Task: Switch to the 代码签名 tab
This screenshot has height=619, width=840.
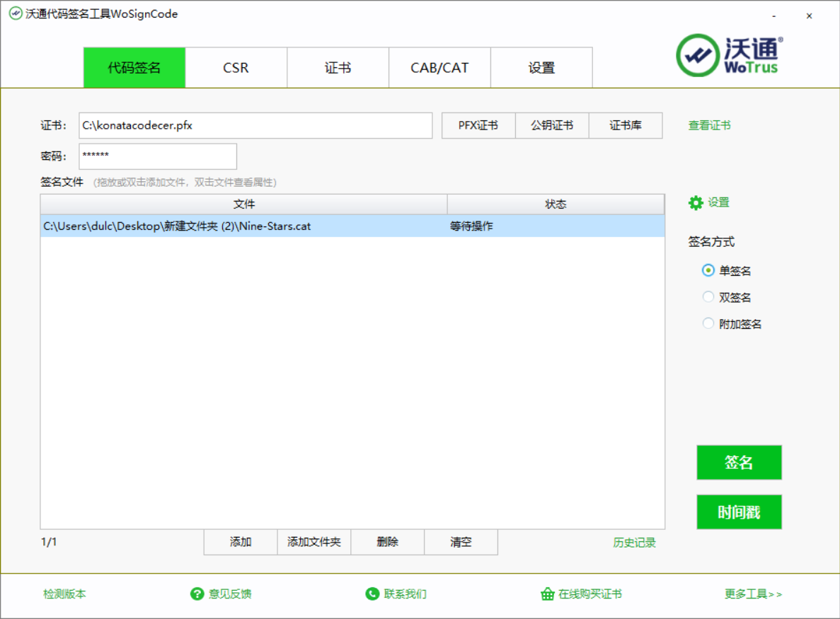Action: click(x=134, y=67)
